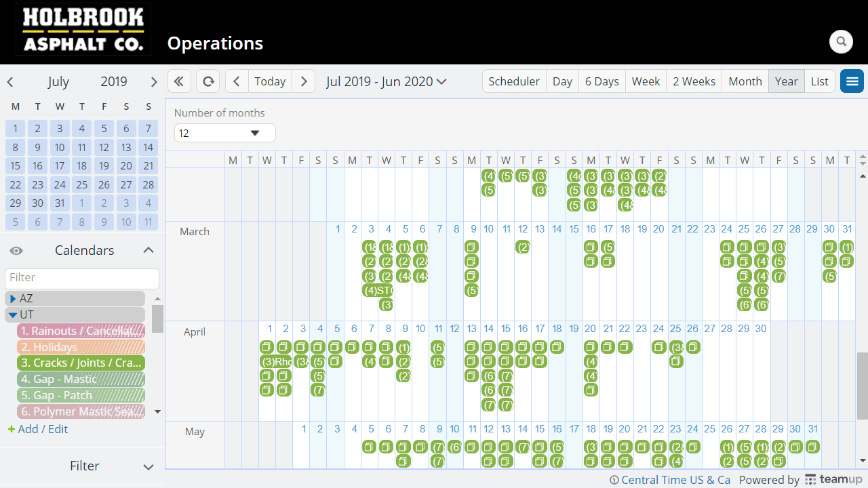Collapse the Calendars section chevron
Screen dimensions: 868x488
pyautogui.click(x=149, y=251)
